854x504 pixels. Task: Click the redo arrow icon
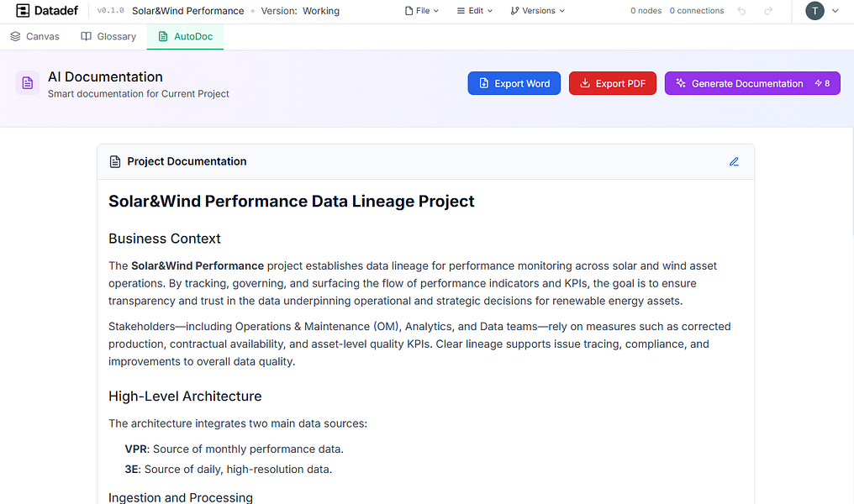[x=767, y=11]
